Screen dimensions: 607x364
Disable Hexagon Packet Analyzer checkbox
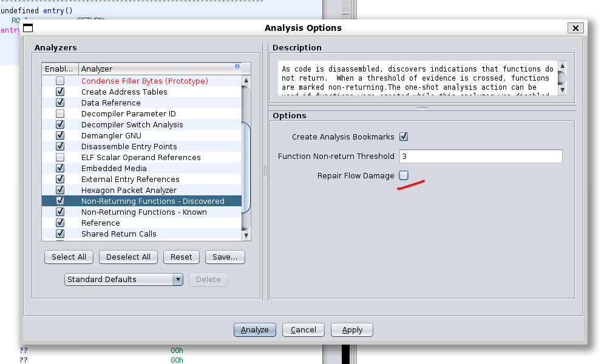[60, 190]
